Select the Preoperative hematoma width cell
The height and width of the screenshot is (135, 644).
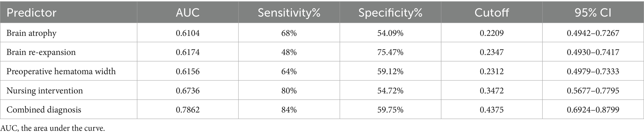coord(61,71)
